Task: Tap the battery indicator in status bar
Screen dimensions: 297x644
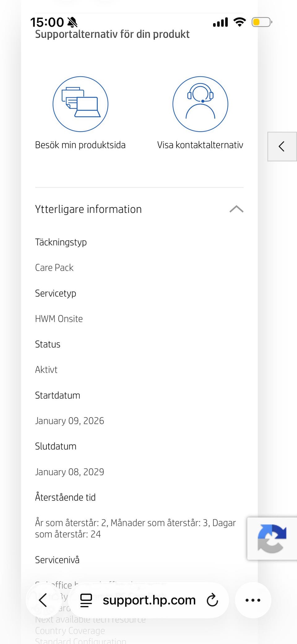Action: (x=262, y=22)
